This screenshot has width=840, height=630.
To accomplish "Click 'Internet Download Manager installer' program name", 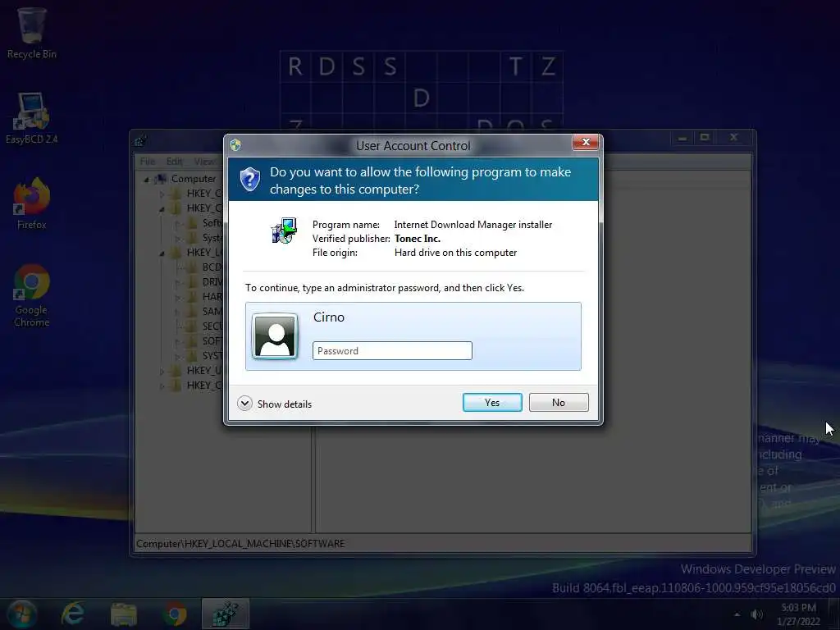I will pyautogui.click(x=473, y=225).
